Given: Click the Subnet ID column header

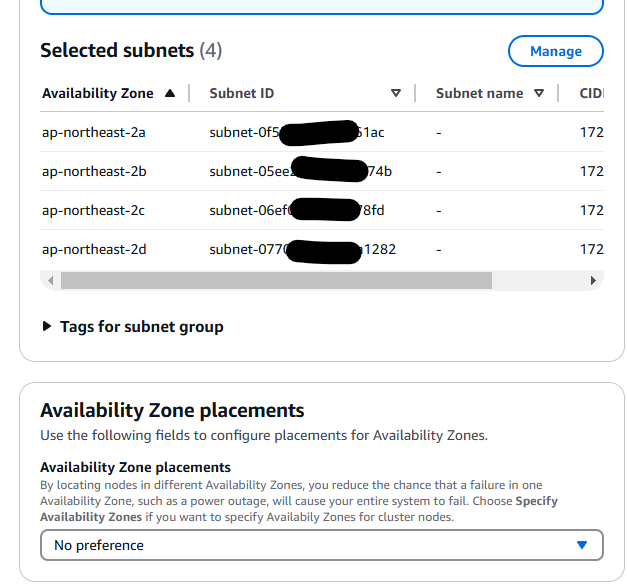Looking at the screenshot, I should pos(242,93).
